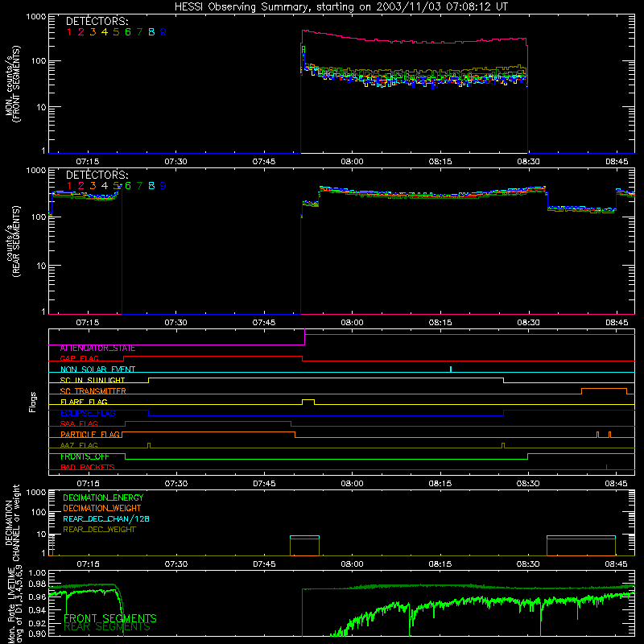This screenshot has height=644, width=644.
Task: Click the cyan NON_SOLAR_EVENT spike near 08:17
Action: pos(451,369)
